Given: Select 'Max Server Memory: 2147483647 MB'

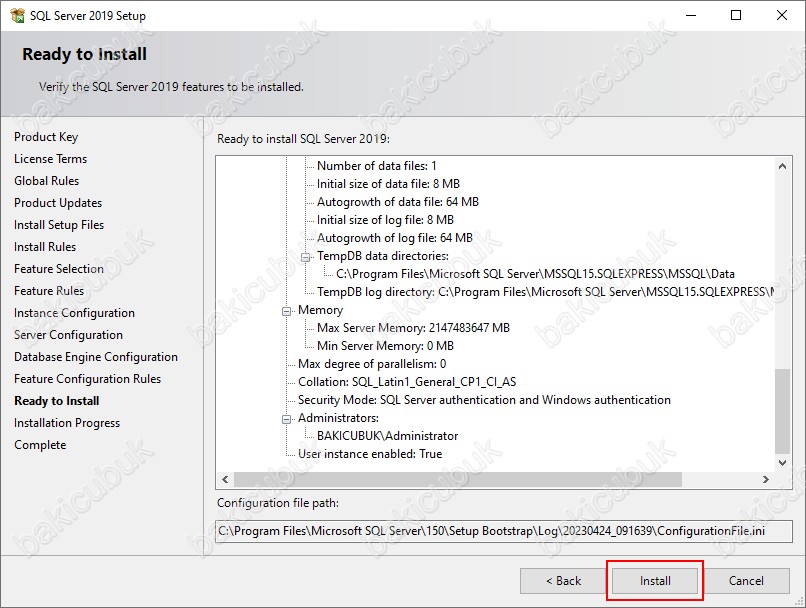Looking at the screenshot, I should point(413,328).
